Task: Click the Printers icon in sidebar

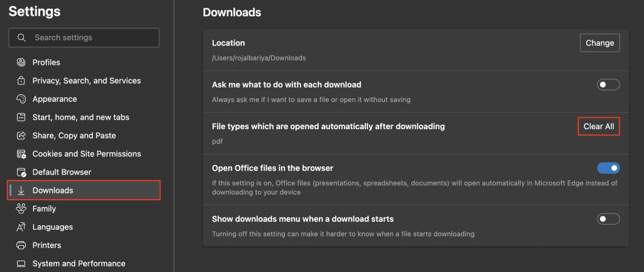Action: (21, 246)
